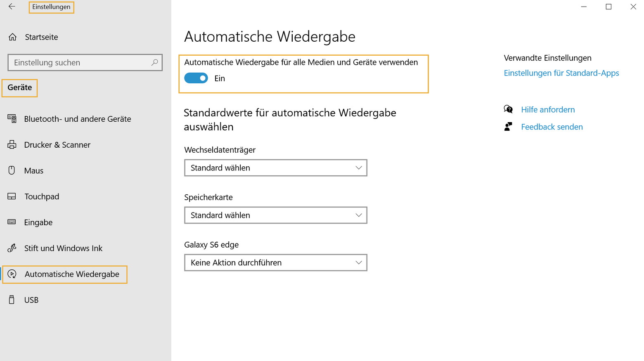Viewport: 644px width, 361px height.
Task: Click the Maus sidebar icon
Action: pyautogui.click(x=12, y=170)
